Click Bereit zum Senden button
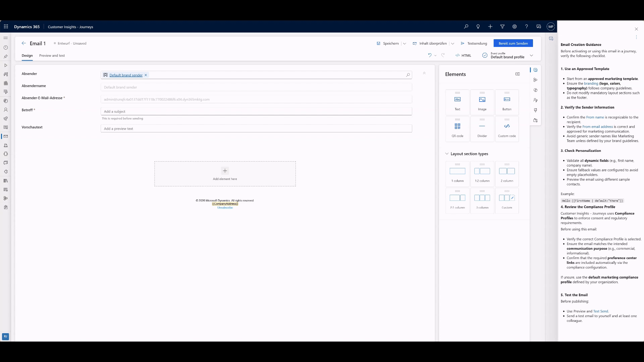The height and width of the screenshot is (362, 644). click(513, 43)
